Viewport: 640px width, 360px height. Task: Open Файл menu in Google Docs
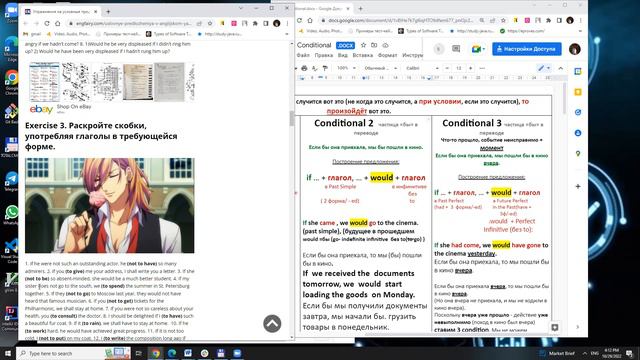click(x=303, y=55)
